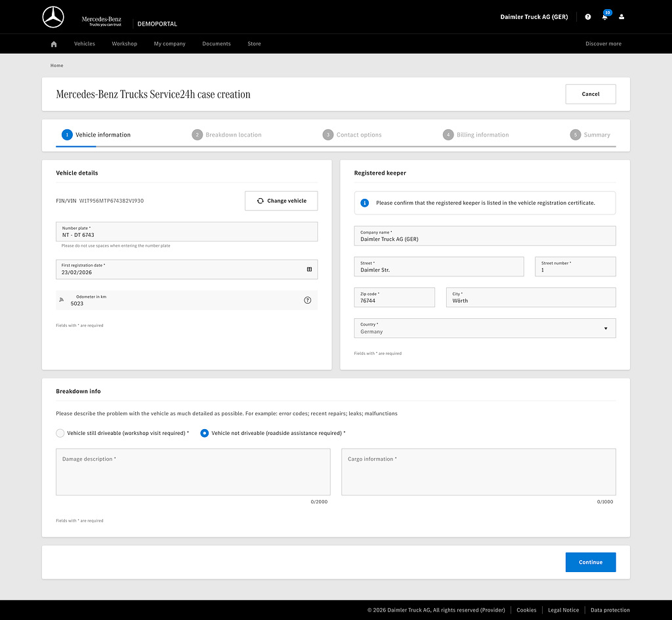Go to Breakdown location step
The image size is (672, 620).
click(226, 135)
